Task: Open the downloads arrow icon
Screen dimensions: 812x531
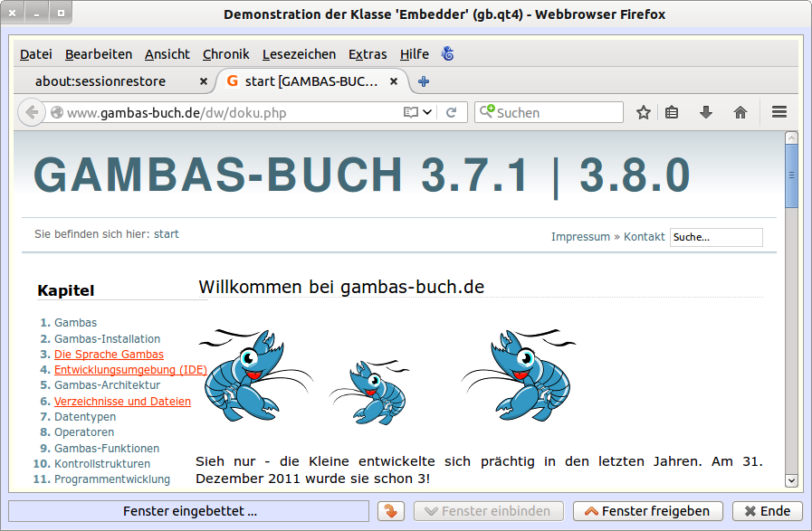Action: [706, 112]
